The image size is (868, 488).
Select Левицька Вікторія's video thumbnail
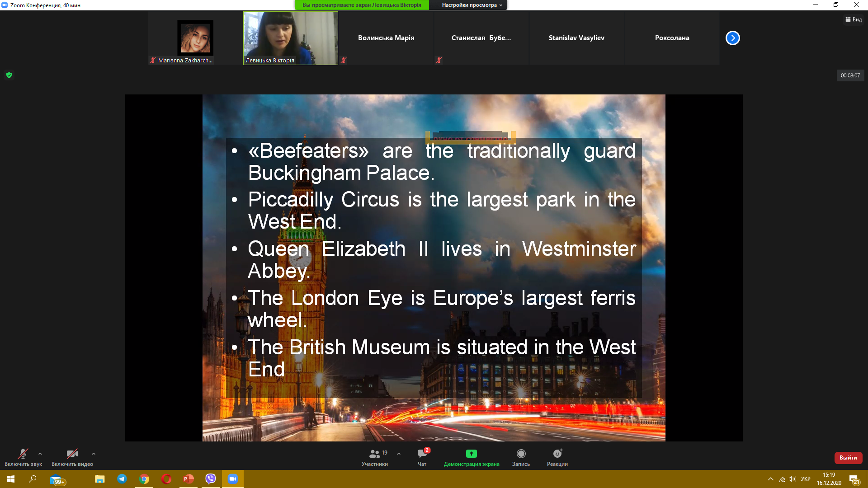[290, 38]
